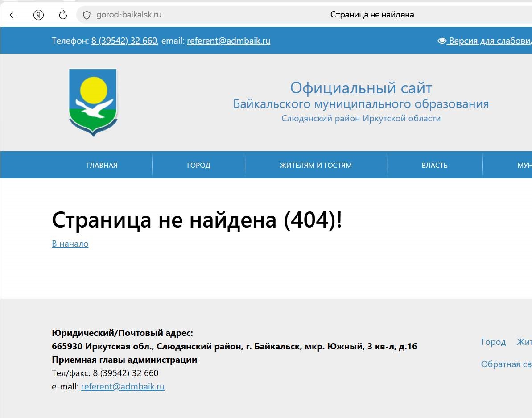Open the partially visible "МУН" navigation item

coord(524,165)
